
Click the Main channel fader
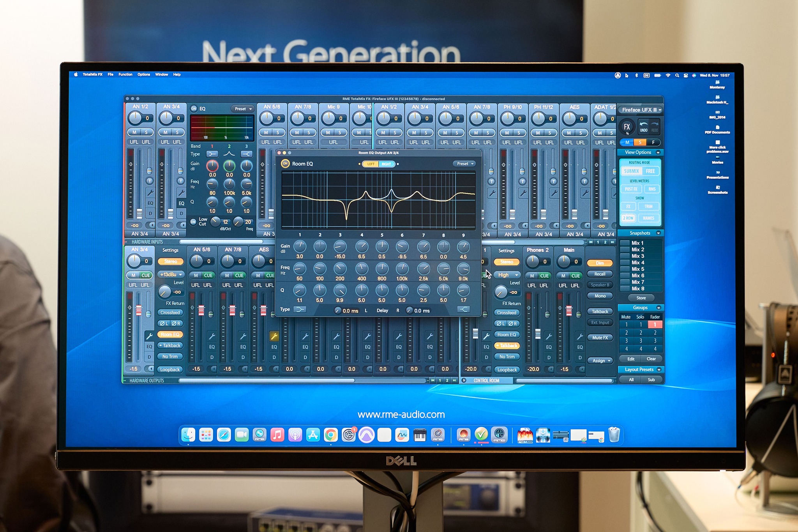point(569,311)
